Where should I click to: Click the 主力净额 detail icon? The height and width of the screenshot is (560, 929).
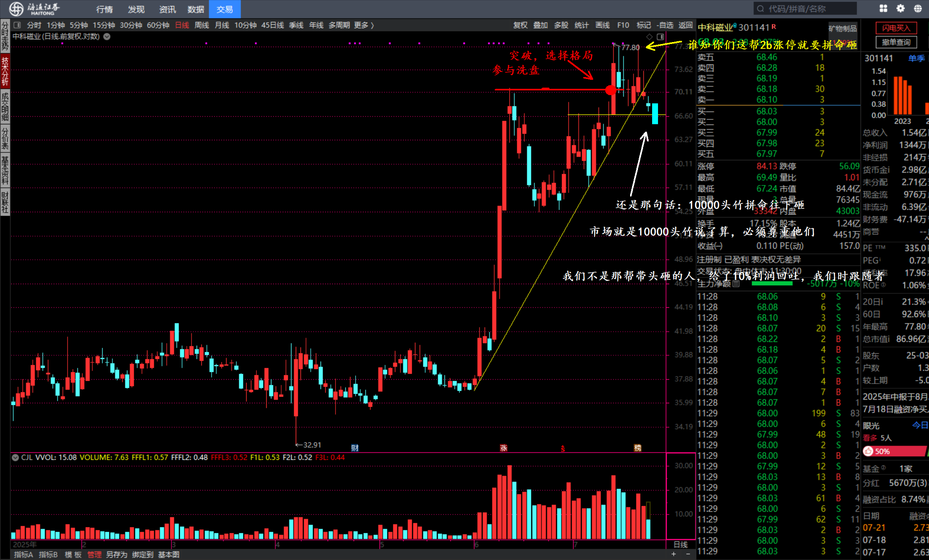736,283
